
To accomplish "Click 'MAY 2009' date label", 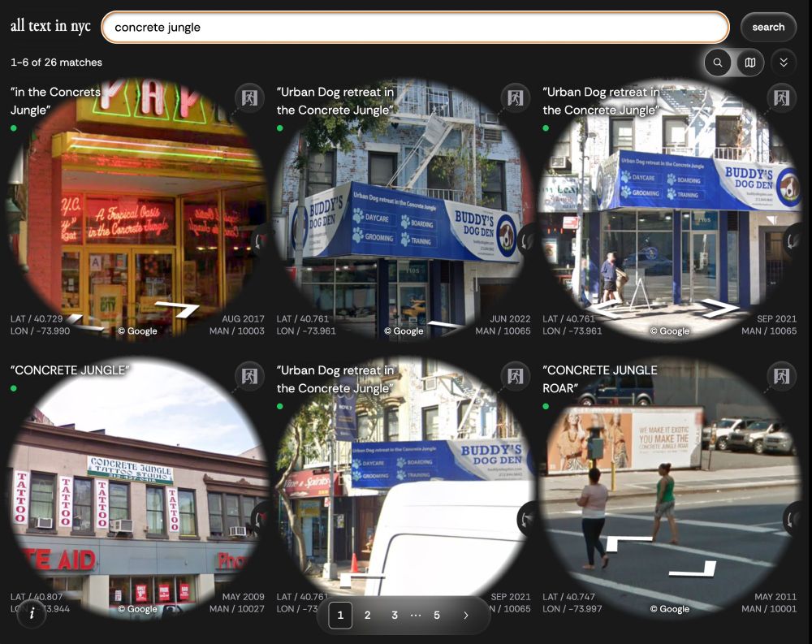I will click(243, 597).
